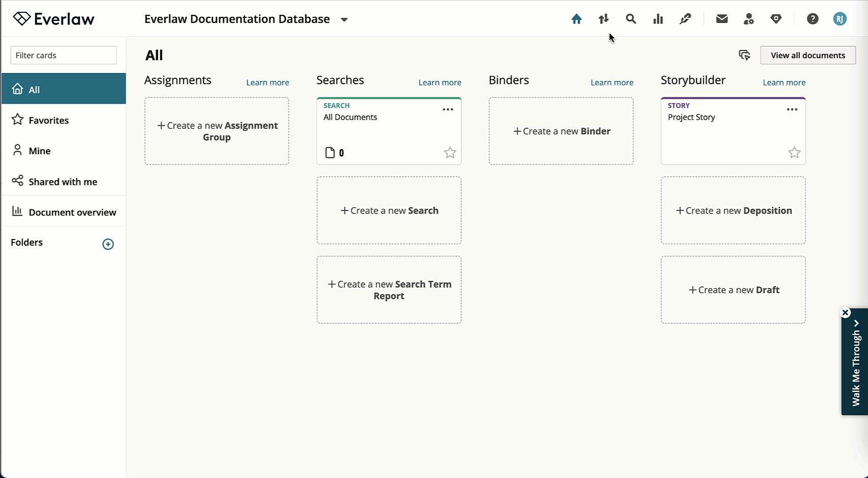Viewport: 868px width, 478px height.
Task: Open Learn more link for Searches
Action: point(440,82)
